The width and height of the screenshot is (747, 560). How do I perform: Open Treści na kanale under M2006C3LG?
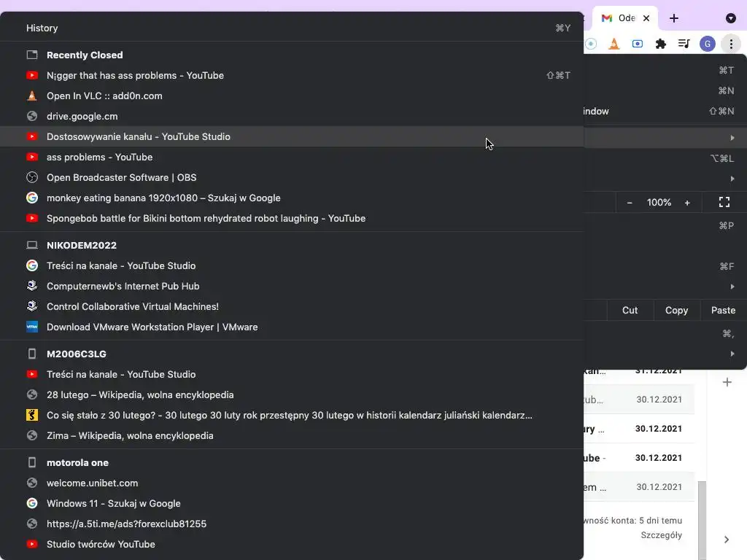point(292,374)
